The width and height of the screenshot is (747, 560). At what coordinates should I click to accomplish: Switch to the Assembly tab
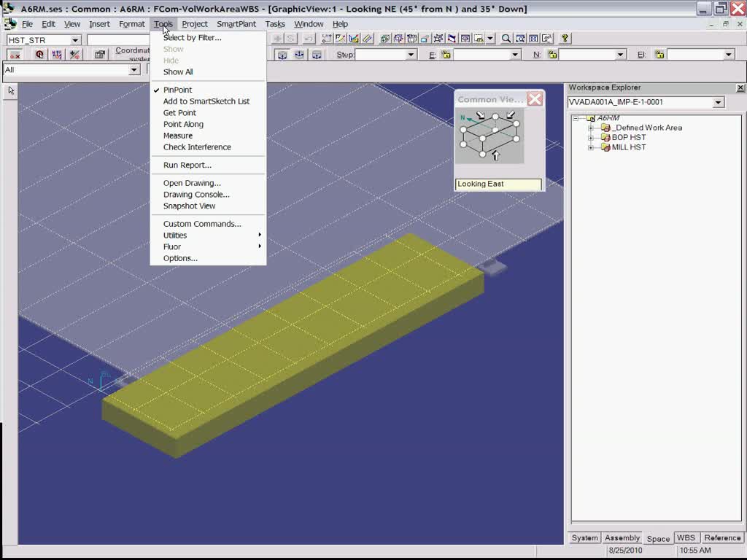point(622,537)
